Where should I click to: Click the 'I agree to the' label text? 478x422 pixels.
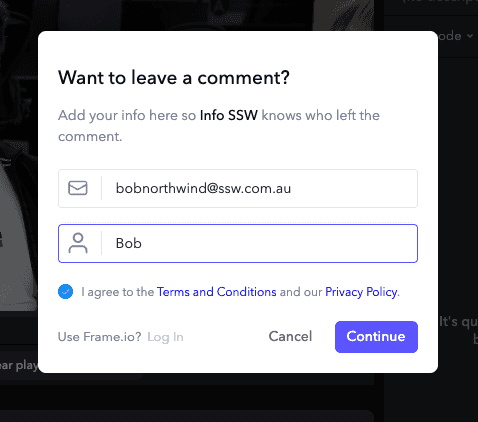click(x=117, y=292)
